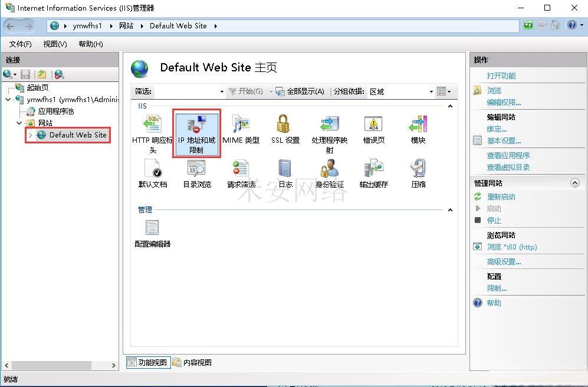The width and height of the screenshot is (588, 387).
Task: Collapse the ymwfhs1 server tree node
Action: coord(8,100)
